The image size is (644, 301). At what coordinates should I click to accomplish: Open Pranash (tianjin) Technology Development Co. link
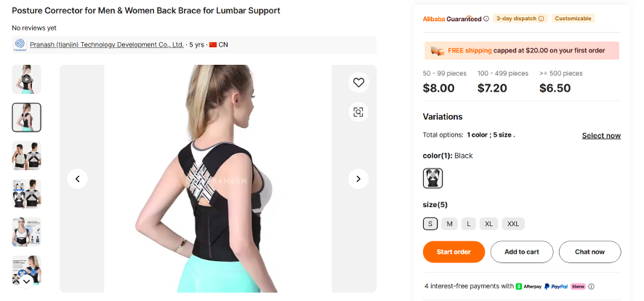point(106,45)
